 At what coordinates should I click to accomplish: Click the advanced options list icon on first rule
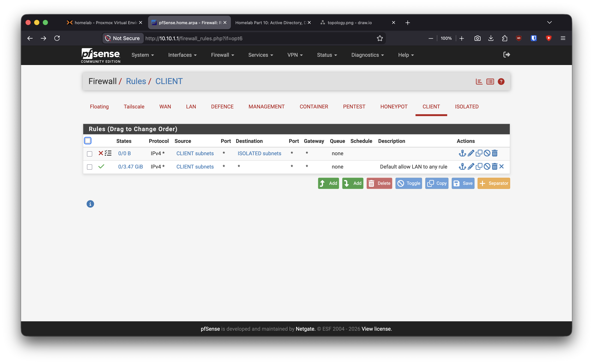[x=108, y=153]
